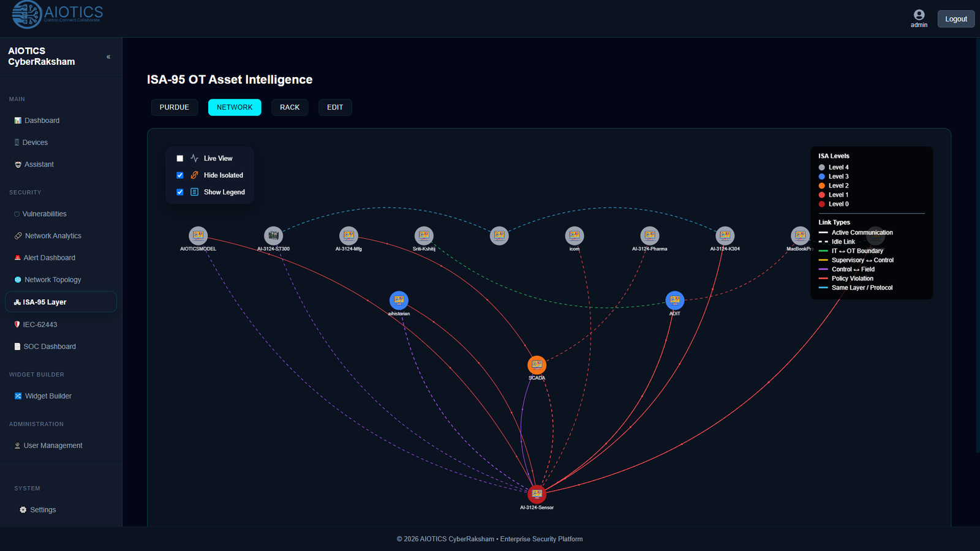Open the EDIT tab

click(x=335, y=107)
